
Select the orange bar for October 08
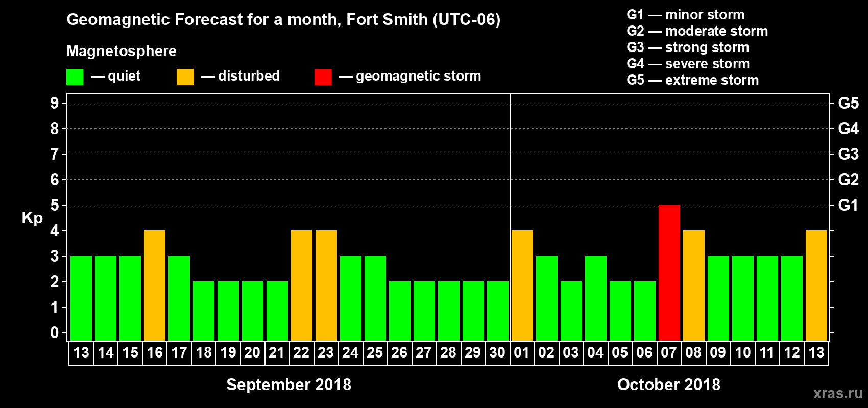(x=694, y=285)
